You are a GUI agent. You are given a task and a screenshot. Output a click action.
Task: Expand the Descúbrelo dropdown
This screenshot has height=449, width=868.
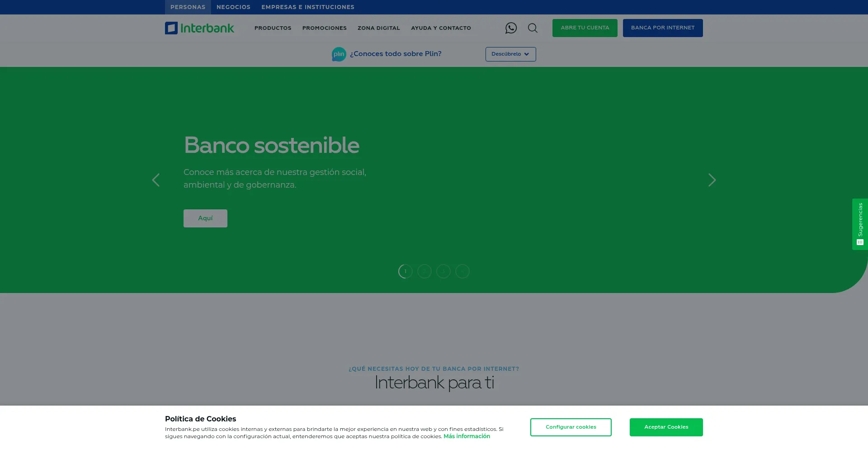(510, 54)
